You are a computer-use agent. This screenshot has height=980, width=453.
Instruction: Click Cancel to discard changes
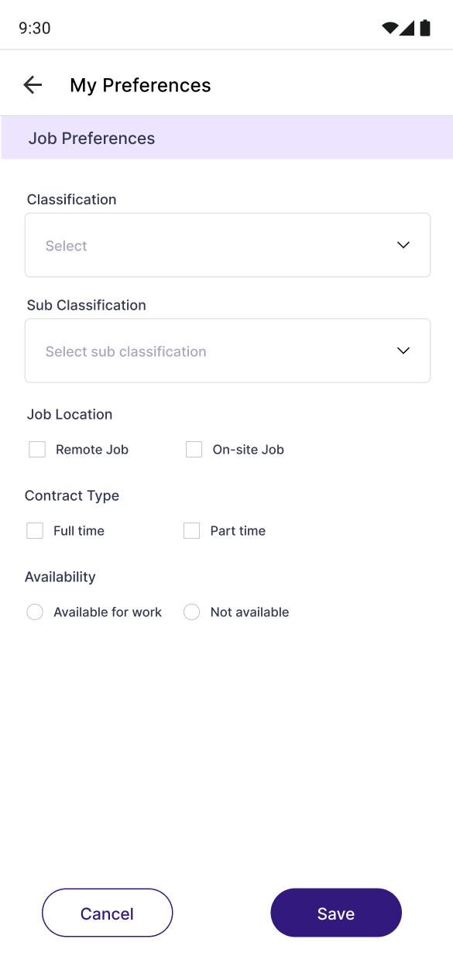click(107, 913)
